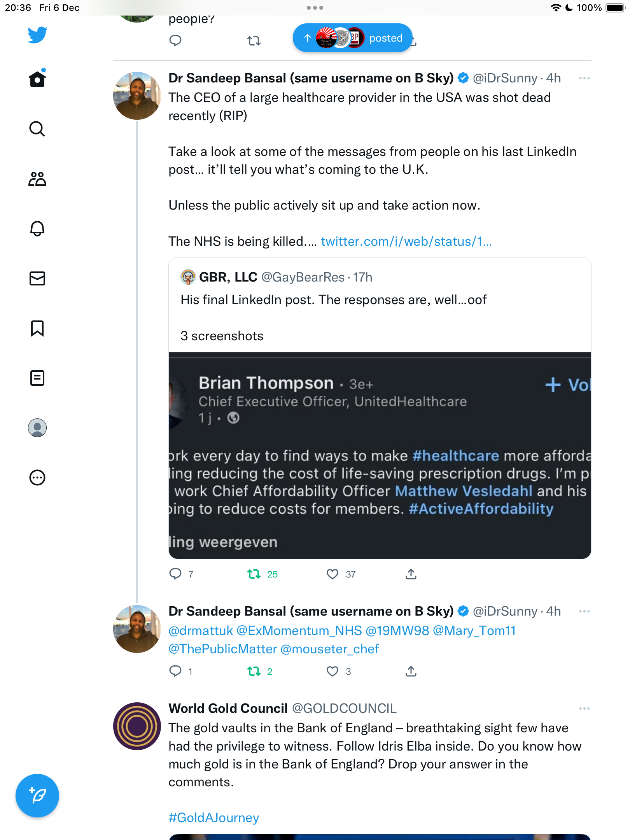Open the #GoldAJourney hashtag
Screen dimensions: 630x840
[213, 817]
